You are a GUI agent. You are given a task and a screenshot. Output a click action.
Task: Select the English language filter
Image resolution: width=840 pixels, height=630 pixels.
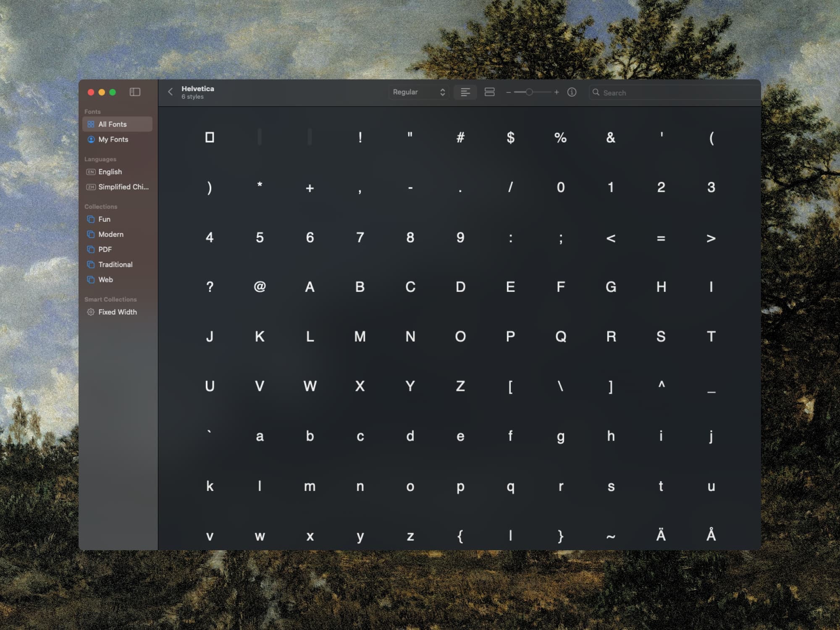point(110,172)
